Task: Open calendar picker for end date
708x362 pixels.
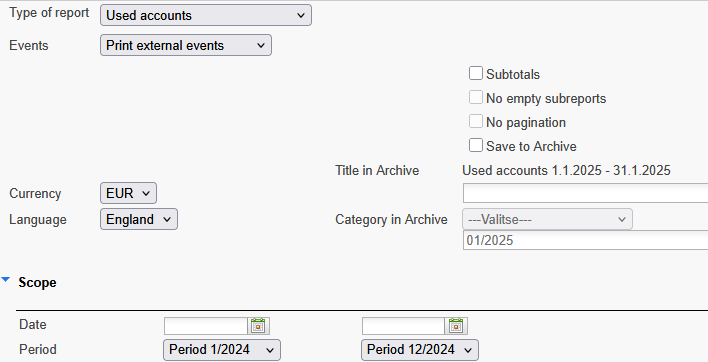Action: (456, 325)
